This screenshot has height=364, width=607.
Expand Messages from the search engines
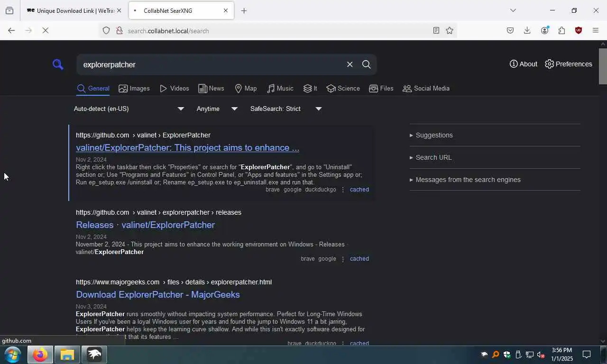465,180
